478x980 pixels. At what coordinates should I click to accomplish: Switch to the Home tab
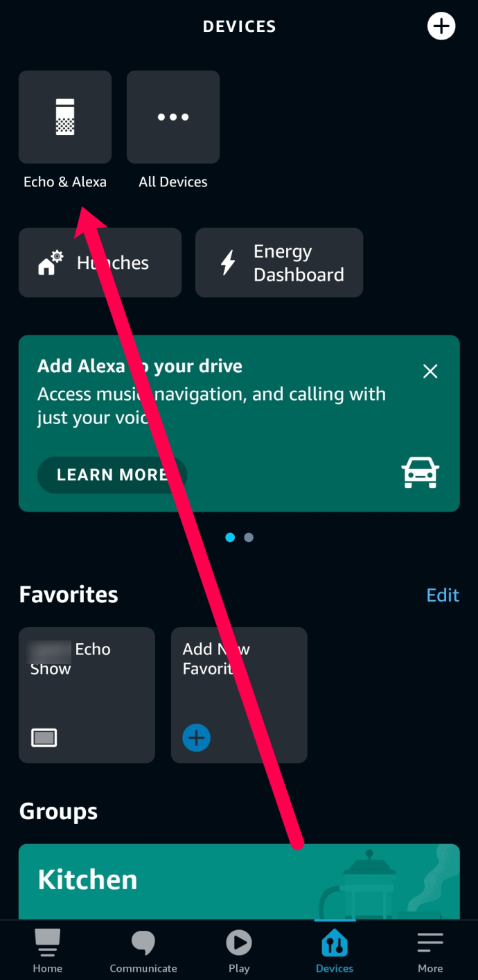pyautogui.click(x=47, y=950)
